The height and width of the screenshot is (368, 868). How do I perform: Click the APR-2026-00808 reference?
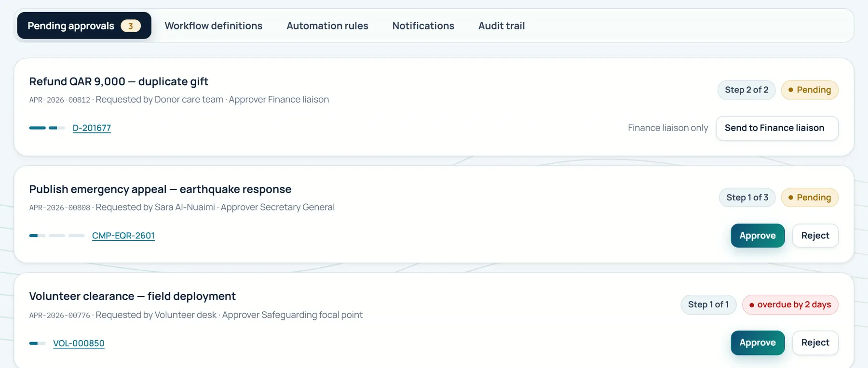tap(60, 208)
